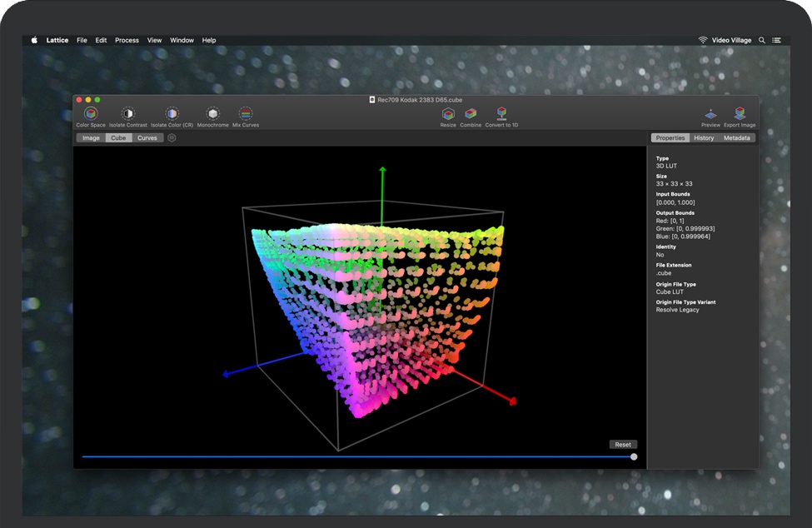
Task: Select the Properties panel tab
Action: [670, 137]
